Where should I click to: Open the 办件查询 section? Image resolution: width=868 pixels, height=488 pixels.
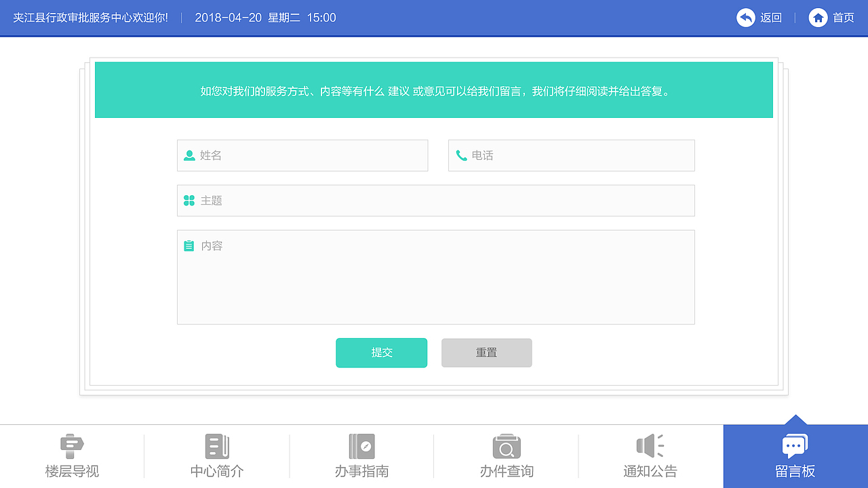[x=506, y=456]
